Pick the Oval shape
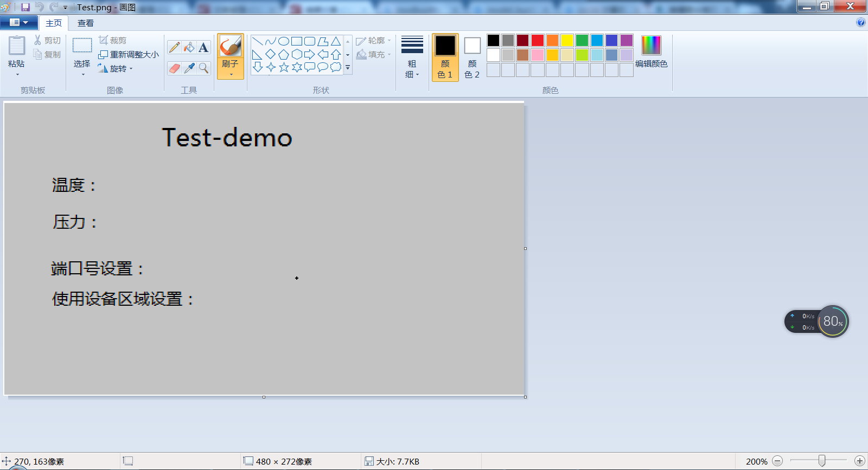The image size is (868, 470). (284, 41)
